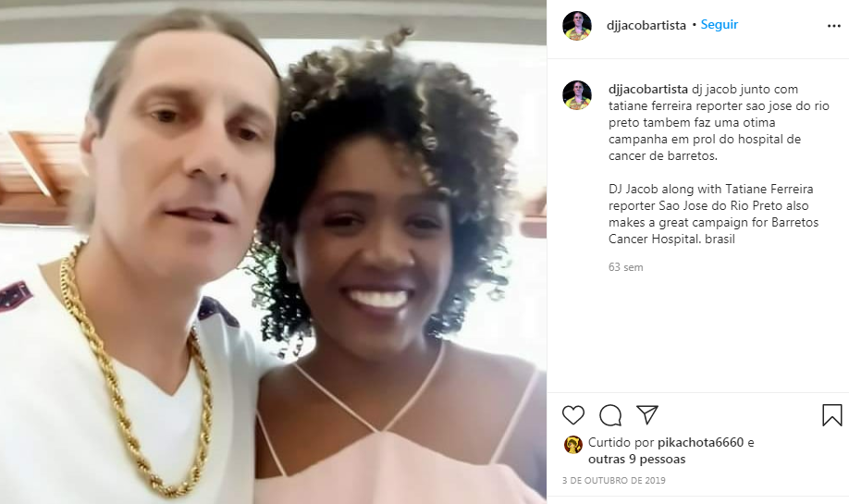Image resolution: width=849 pixels, height=504 pixels.
Task: Save the post with the bookmark icon
Action: click(x=831, y=415)
